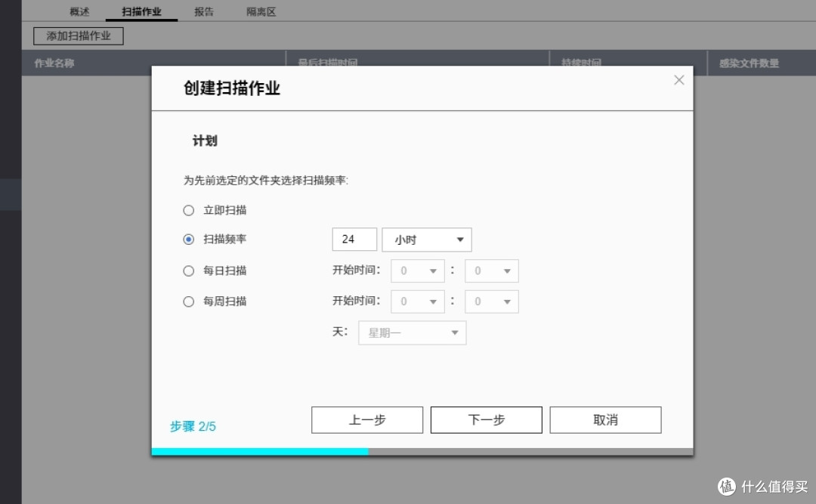Click the 步骤 2/5 step indicator text

coord(193,426)
